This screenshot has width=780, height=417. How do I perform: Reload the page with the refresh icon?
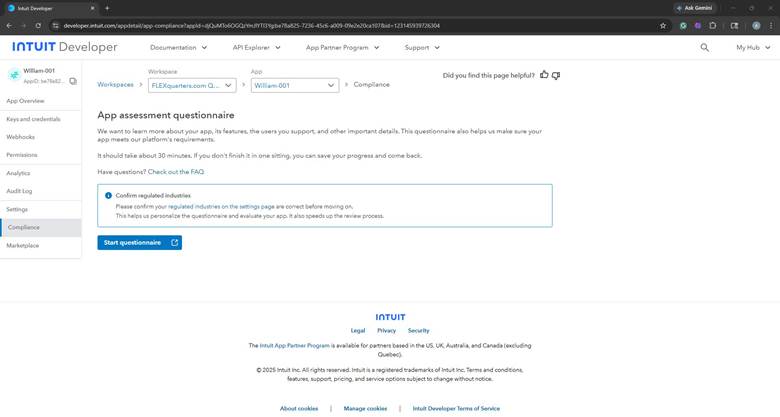pos(38,25)
